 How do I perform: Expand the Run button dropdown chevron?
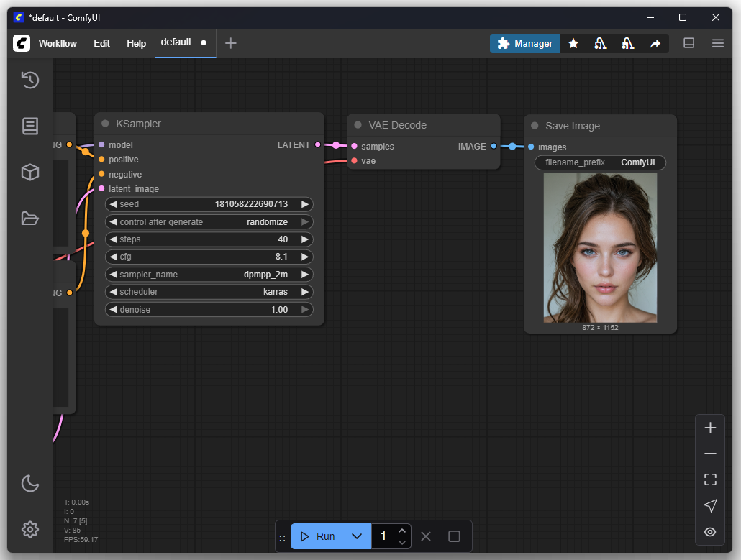(357, 536)
